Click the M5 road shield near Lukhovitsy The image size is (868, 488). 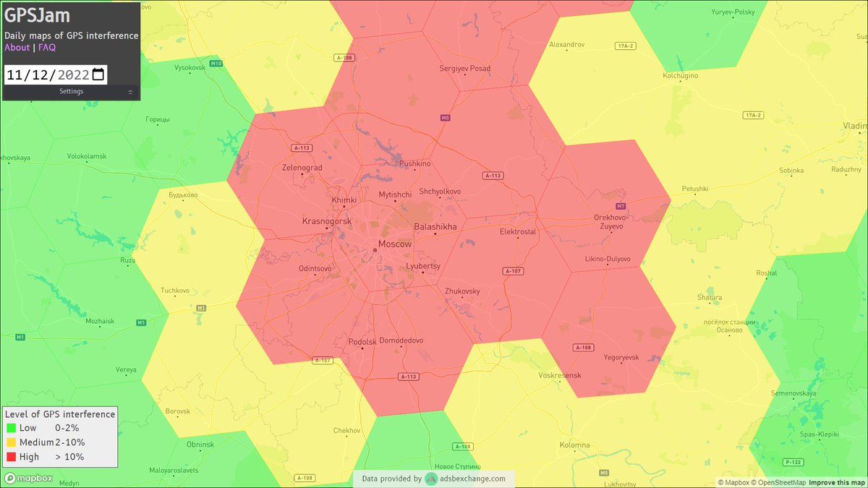603,473
